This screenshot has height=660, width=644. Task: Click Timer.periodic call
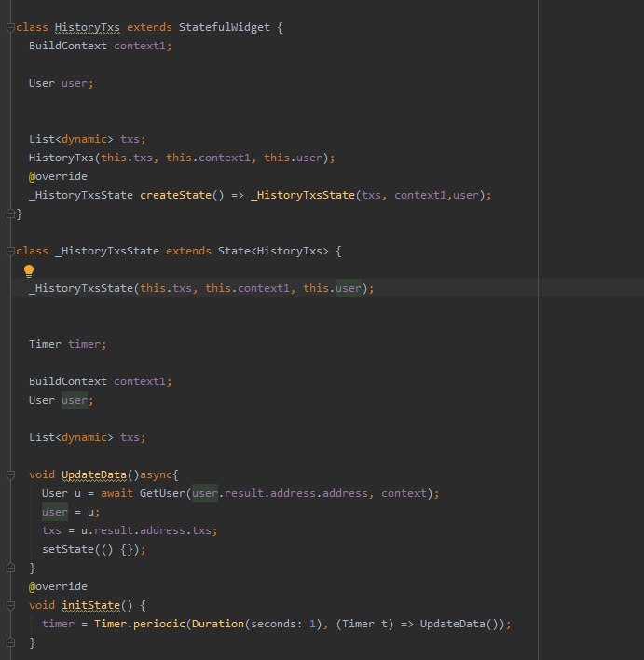coord(139,624)
